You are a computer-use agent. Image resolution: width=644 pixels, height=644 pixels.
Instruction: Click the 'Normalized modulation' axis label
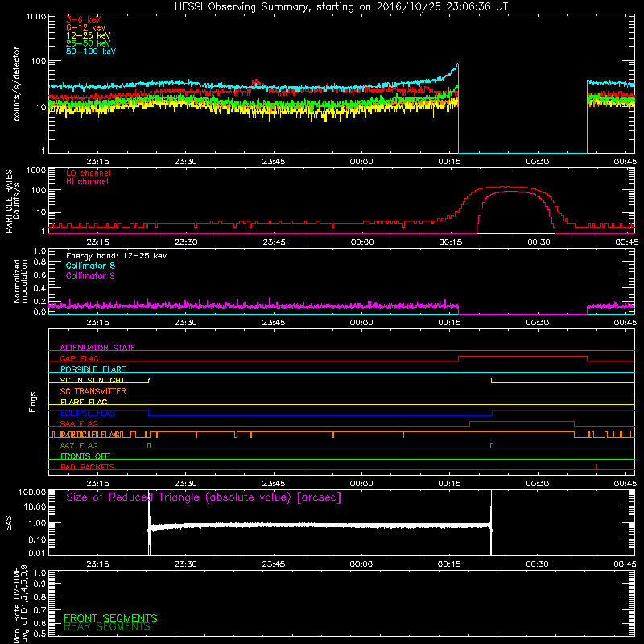(x=20, y=281)
